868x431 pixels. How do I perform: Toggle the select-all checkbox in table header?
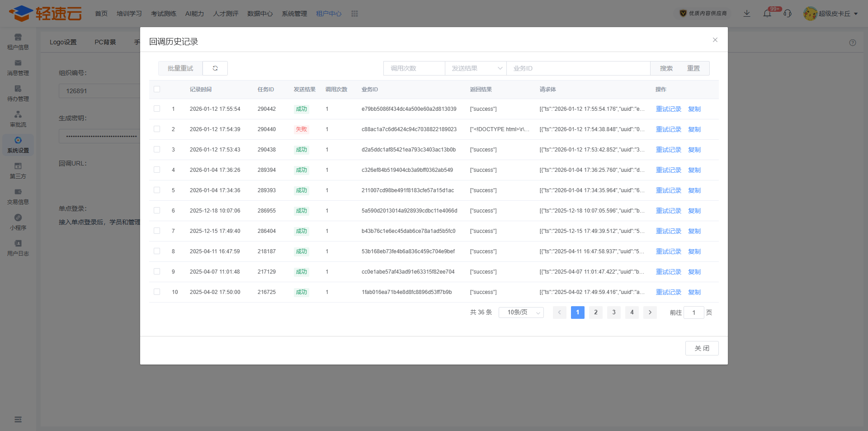click(x=157, y=90)
